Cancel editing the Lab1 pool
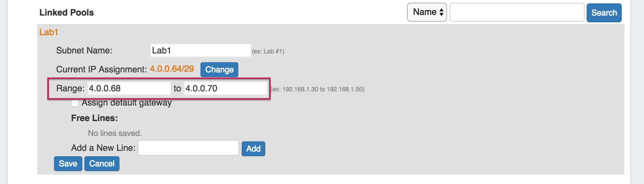Screen dimensions: 644x184 [x=102, y=164]
